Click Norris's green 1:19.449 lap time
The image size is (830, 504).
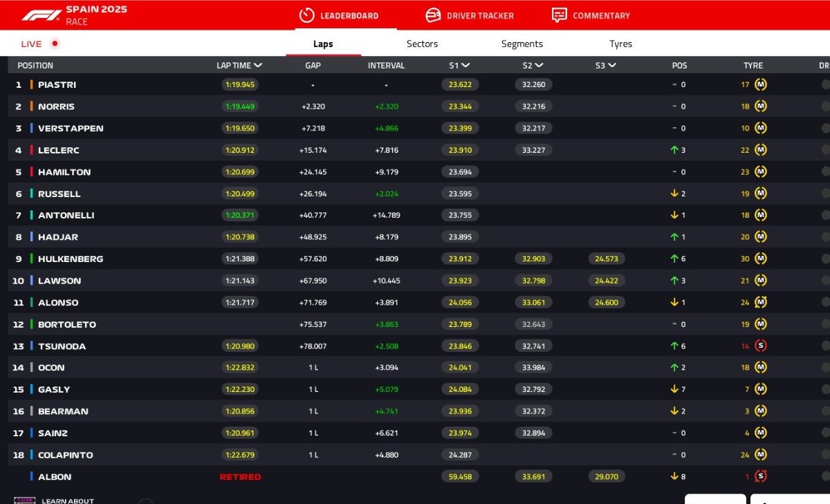240,106
